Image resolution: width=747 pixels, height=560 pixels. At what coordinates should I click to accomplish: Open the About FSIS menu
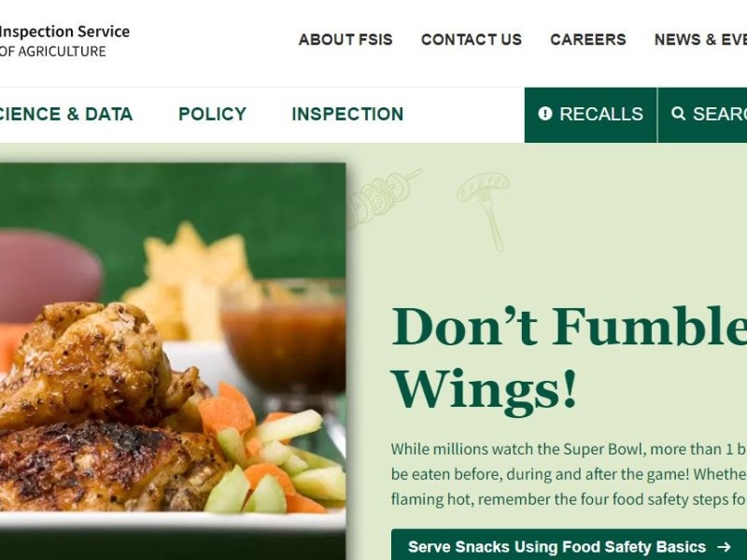coord(345,39)
